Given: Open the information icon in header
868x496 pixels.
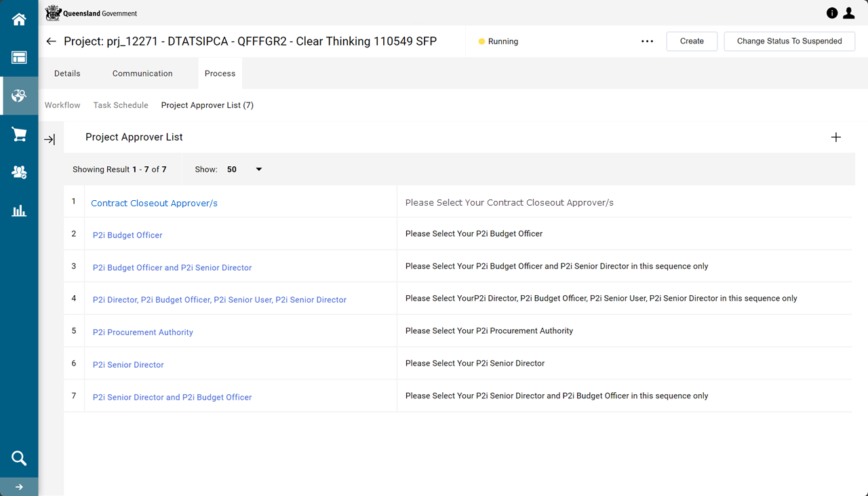Looking at the screenshot, I should [x=832, y=13].
